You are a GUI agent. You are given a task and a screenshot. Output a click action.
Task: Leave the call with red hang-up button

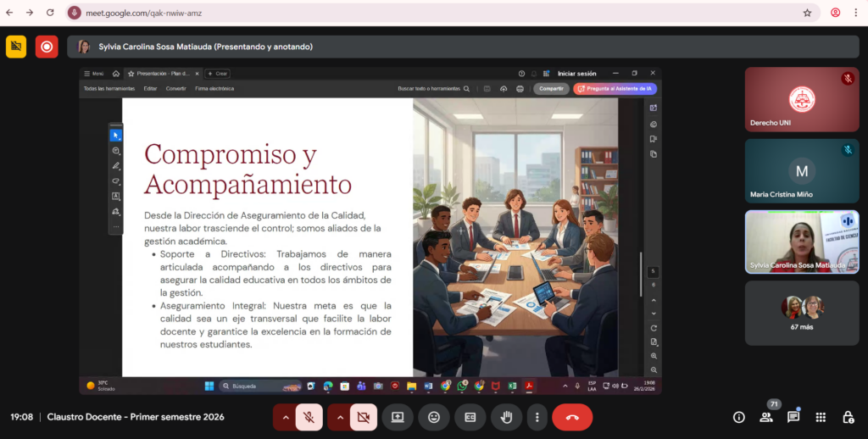click(572, 417)
